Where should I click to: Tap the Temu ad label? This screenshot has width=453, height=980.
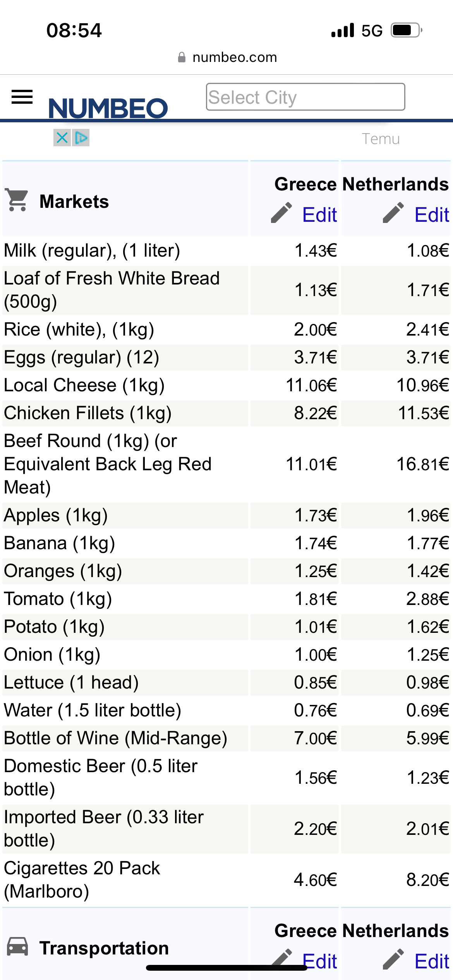pyautogui.click(x=381, y=139)
